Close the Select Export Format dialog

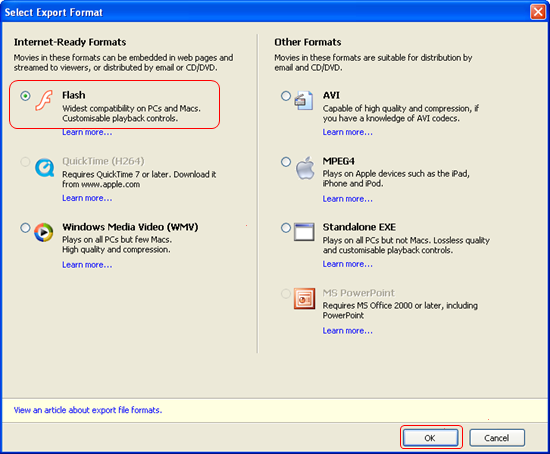point(538,12)
